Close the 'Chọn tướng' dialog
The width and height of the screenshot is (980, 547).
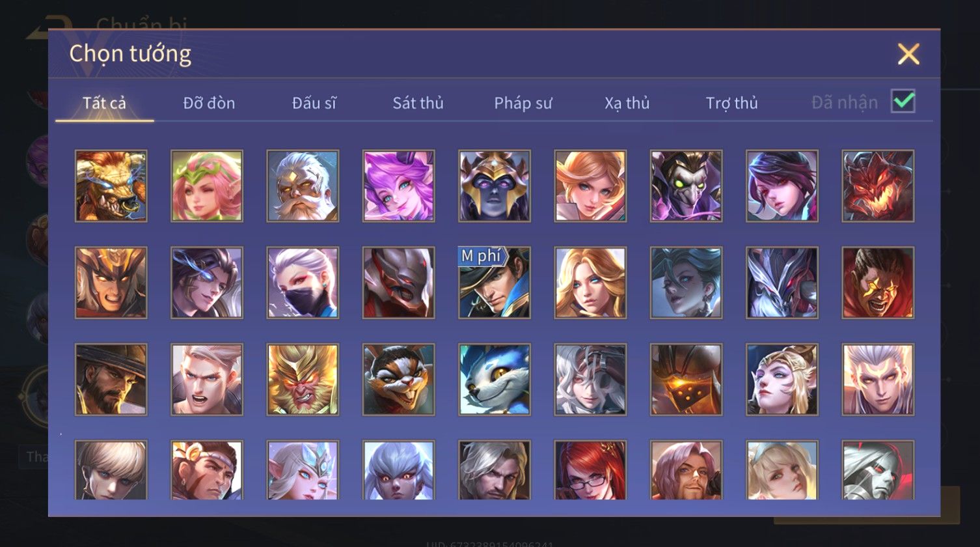pyautogui.click(x=908, y=54)
